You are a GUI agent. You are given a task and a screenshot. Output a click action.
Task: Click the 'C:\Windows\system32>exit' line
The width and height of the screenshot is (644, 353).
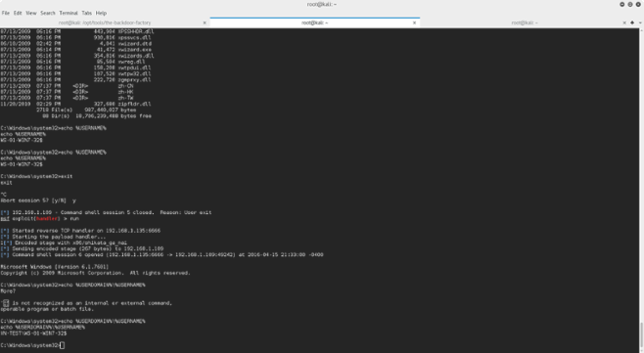pyautogui.click(x=36, y=176)
